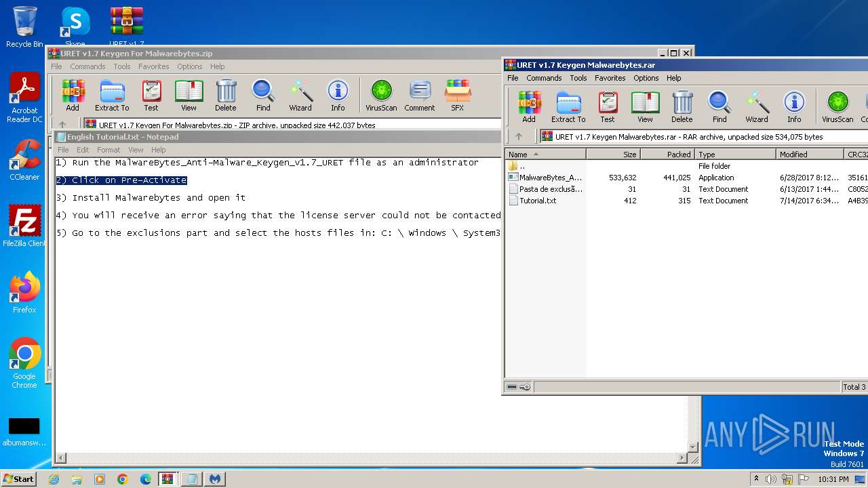Click Add in the rar WinRAR toolbar

coord(529,106)
